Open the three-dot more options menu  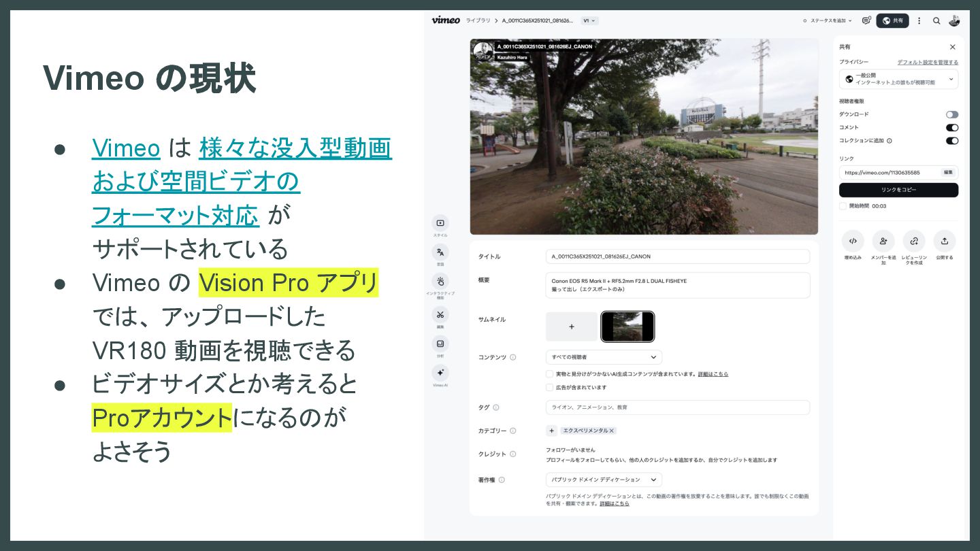tap(919, 20)
